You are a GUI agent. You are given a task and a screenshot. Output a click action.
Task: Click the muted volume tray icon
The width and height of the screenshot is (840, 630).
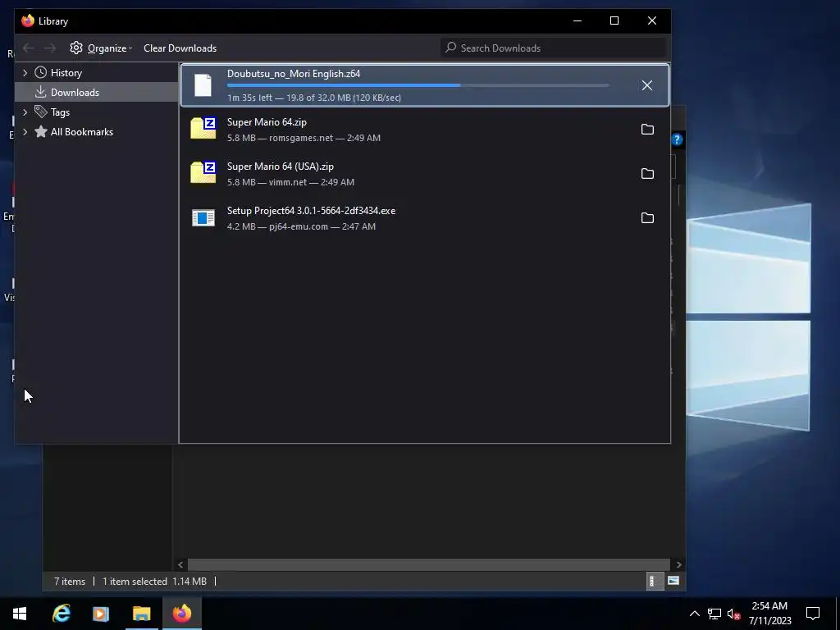tap(733, 614)
